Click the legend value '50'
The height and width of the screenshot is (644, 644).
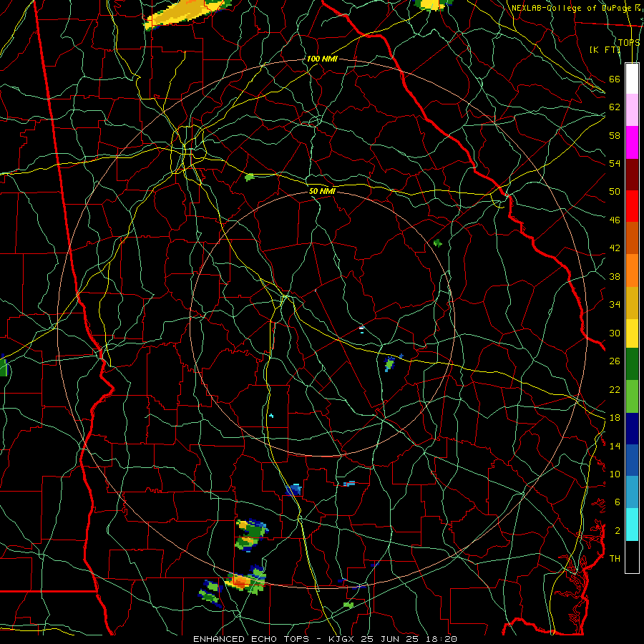[615, 191]
